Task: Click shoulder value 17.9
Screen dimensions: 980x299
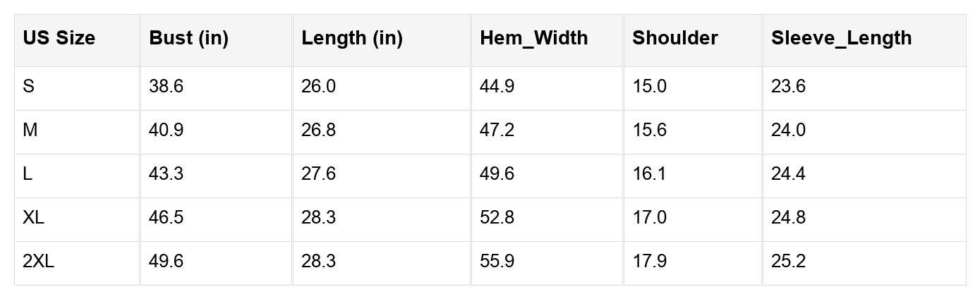Action: [649, 262]
